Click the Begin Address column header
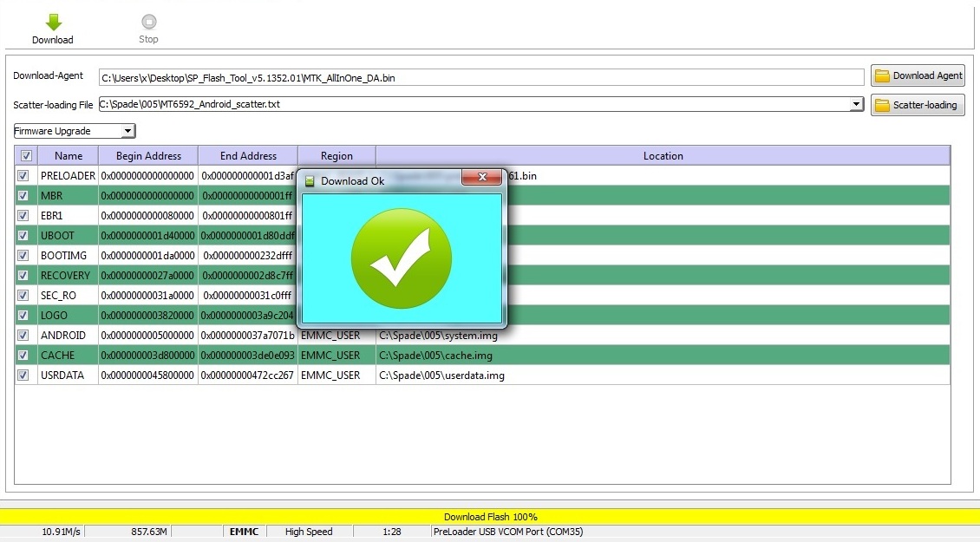This screenshot has width=980, height=542. coord(148,156)
